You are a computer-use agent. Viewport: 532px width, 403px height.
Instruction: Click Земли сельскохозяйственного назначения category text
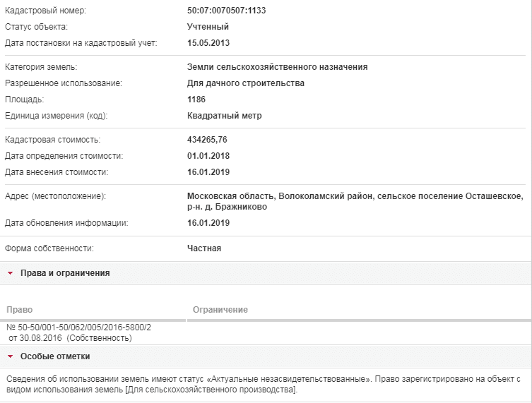[x=277, y=67]
